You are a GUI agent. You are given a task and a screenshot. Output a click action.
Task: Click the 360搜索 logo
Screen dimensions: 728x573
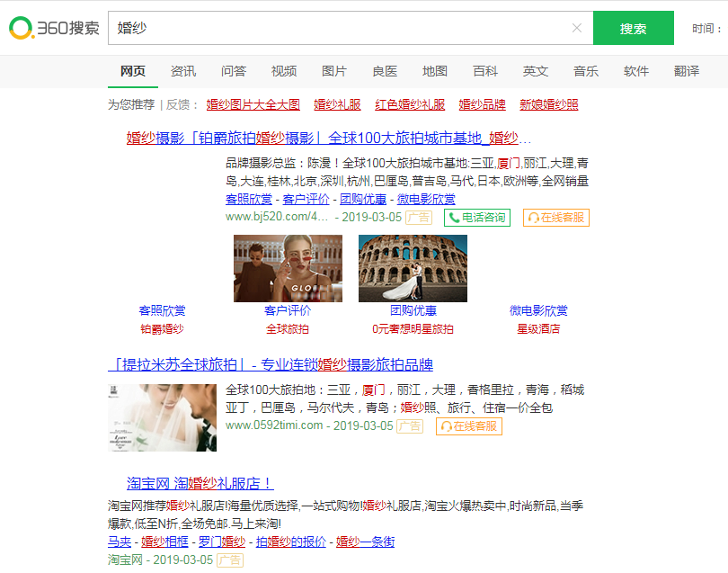tap(54, 28)
